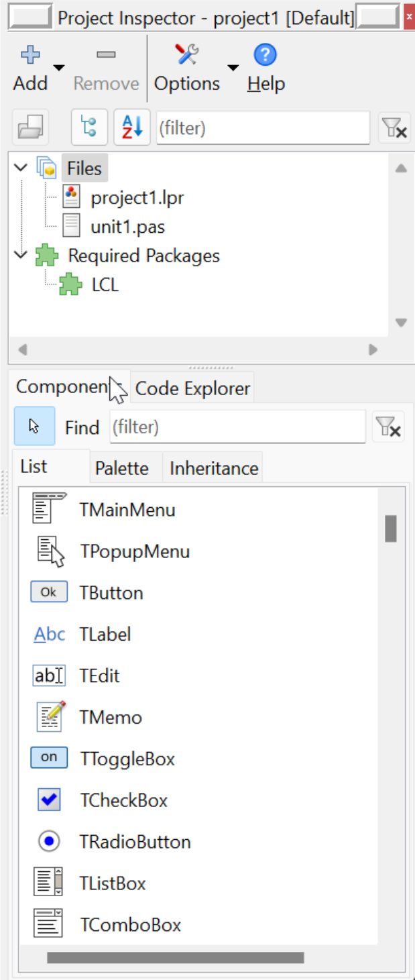Switch to the Code Explorer tab
The width and height of the screenshot is (415, 980).
[192, 387]
